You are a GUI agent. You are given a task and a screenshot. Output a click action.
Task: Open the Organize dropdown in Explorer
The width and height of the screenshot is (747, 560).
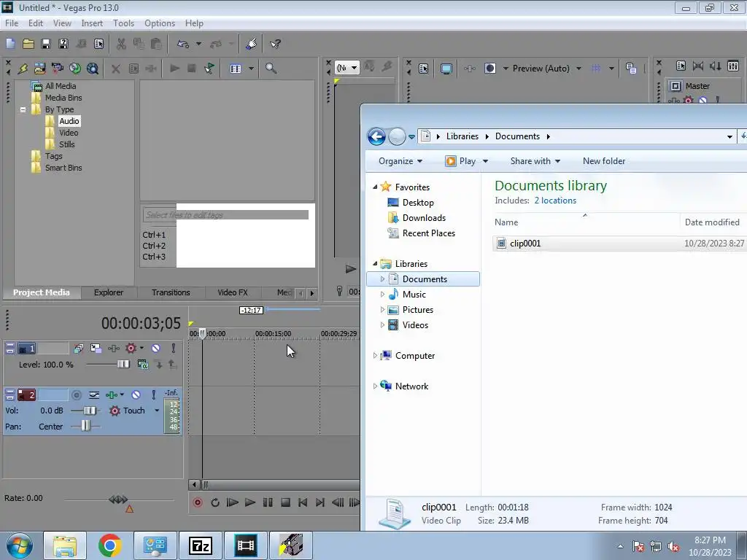tap(400, 161)
